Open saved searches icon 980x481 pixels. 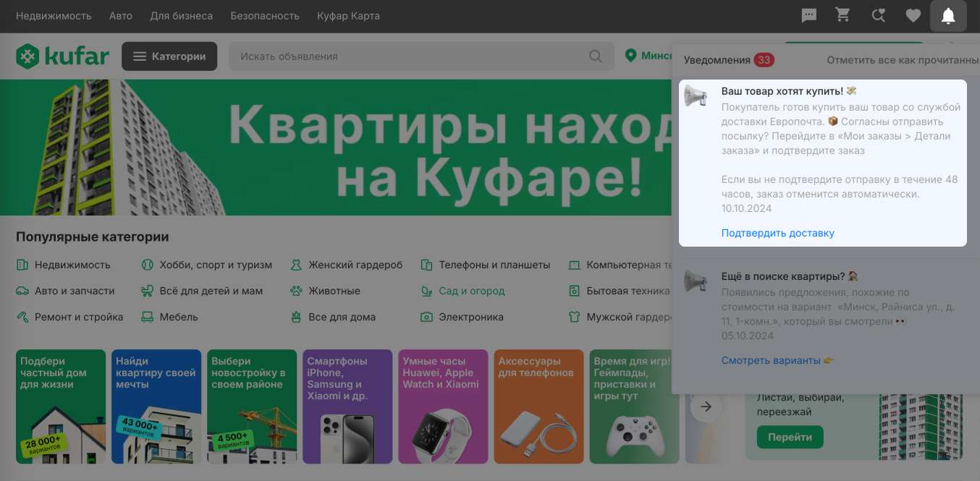tap(878, 15)
